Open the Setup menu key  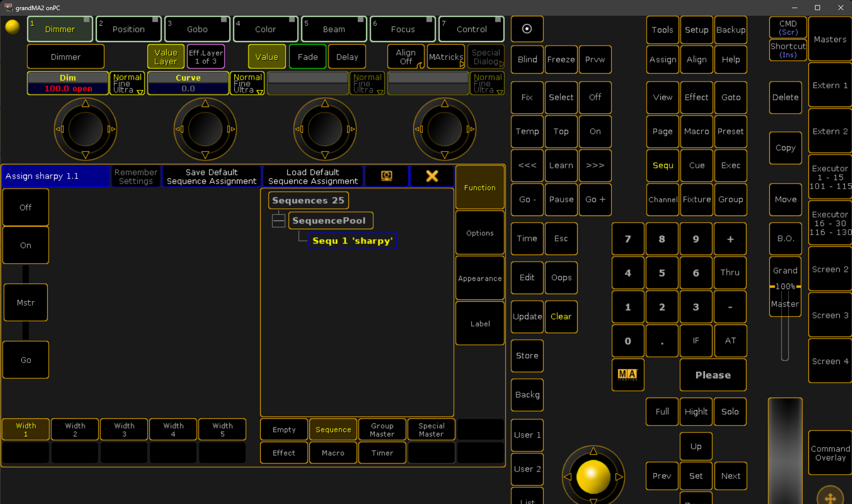tap(696, 29)
